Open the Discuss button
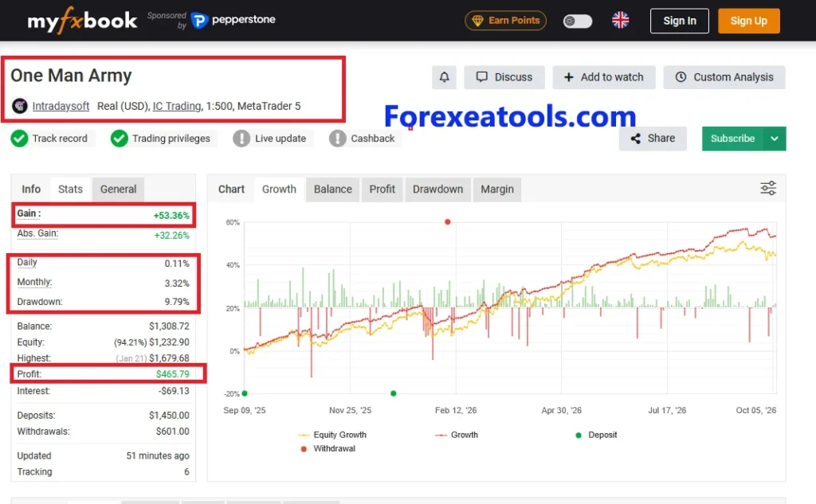Image resolution: width=816 pixels, height=504 pixels. pos(504,77)
